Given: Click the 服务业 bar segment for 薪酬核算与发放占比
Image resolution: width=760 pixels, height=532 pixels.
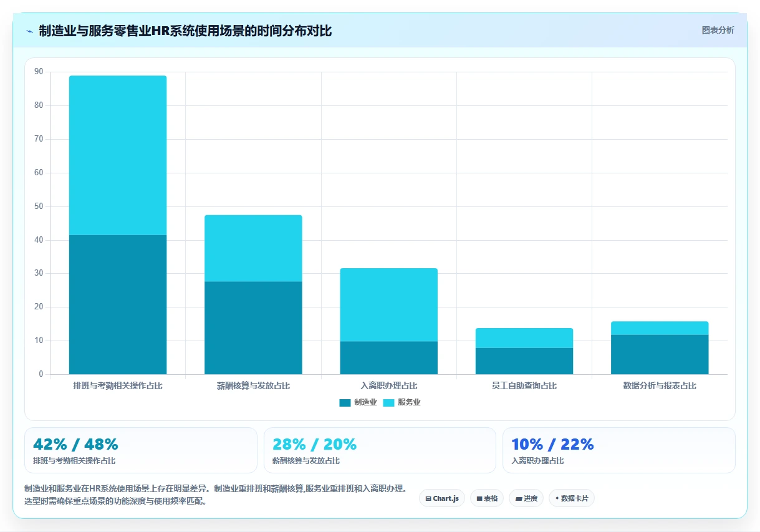Looking at the screenshot, I should point(253,248).
